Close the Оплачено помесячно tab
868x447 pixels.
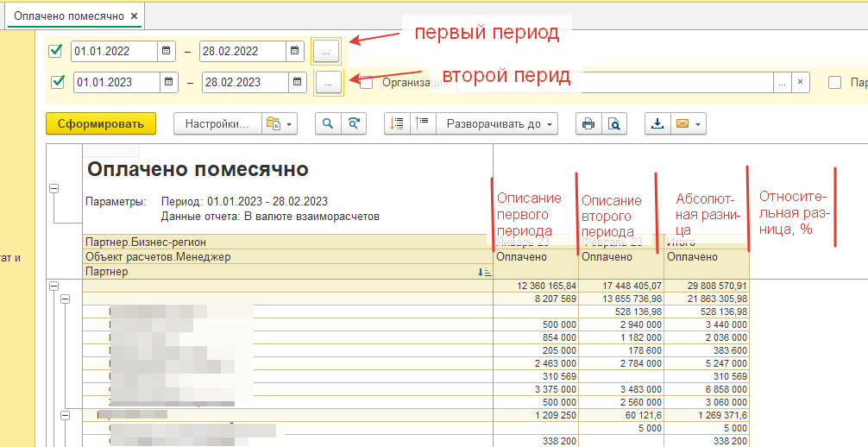coord(134,16)
